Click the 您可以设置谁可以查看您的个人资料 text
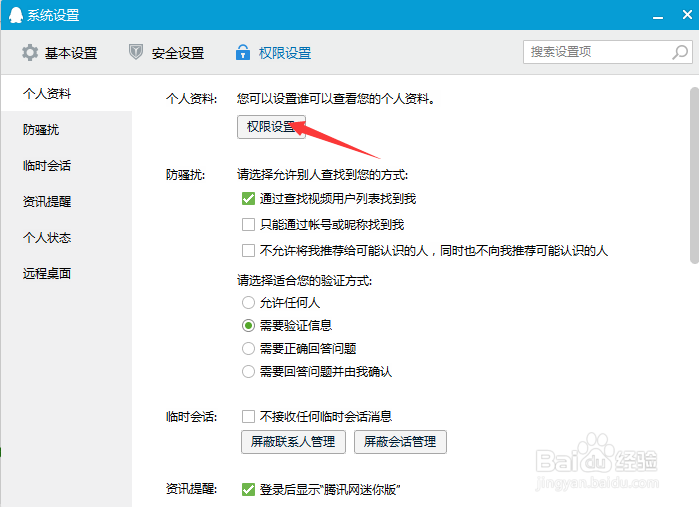Screen dimensions: 699x507 [336, 99]
